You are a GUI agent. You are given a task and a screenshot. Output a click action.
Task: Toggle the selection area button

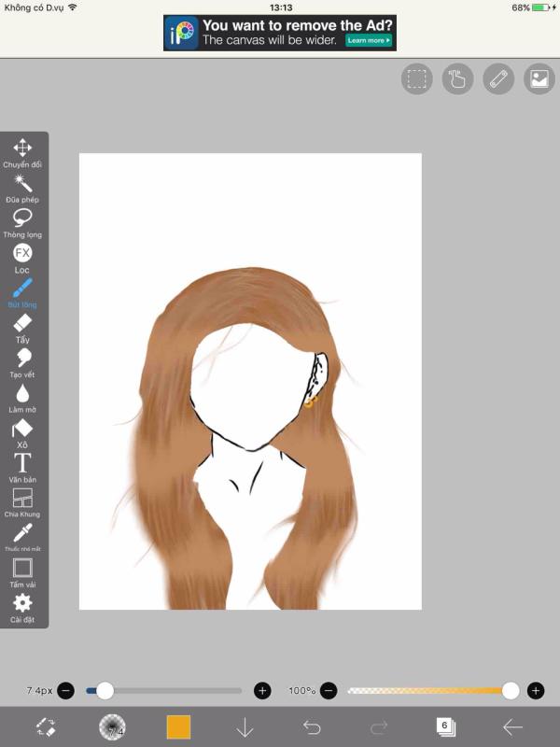pyautogui.click(x=417, y=79)
